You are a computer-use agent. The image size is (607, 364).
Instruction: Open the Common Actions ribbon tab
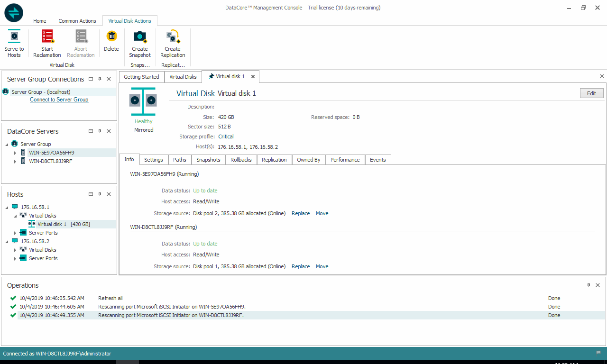pos(77,21)
